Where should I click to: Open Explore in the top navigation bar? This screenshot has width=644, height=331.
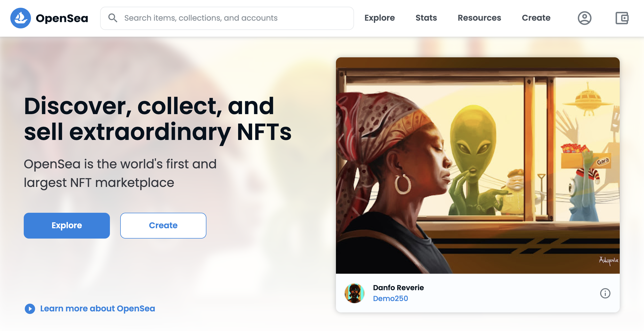point(380,18)
